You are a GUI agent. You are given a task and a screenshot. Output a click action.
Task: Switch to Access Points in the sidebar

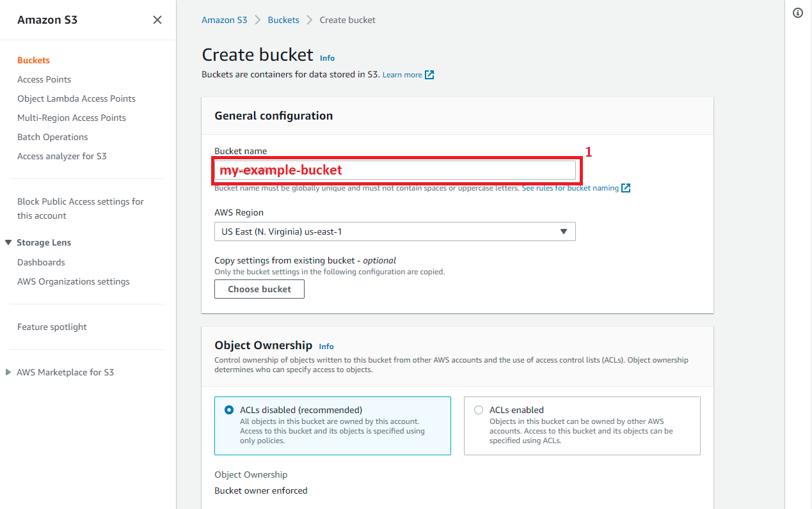[x=44, y=79]
